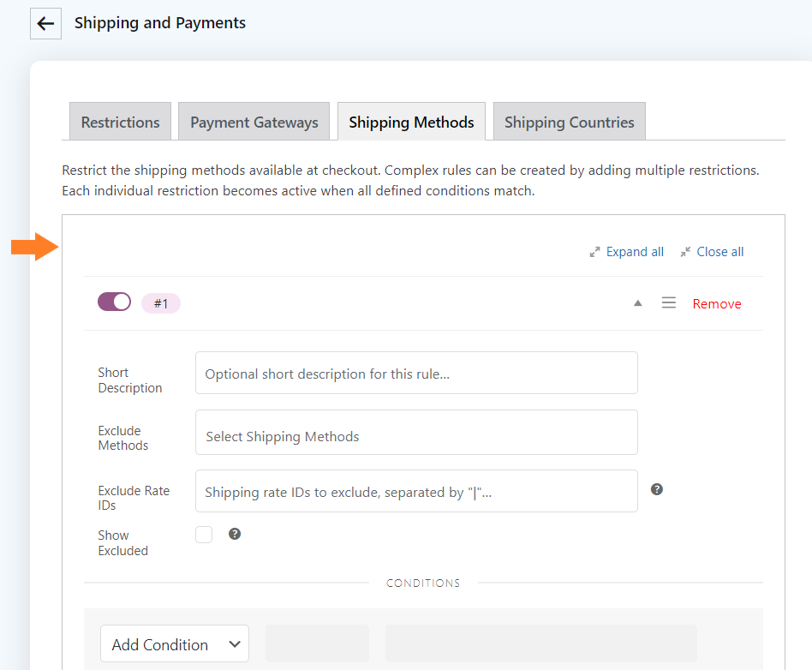Click the back arrow button
812x670 pixels.
pos(45,23)
